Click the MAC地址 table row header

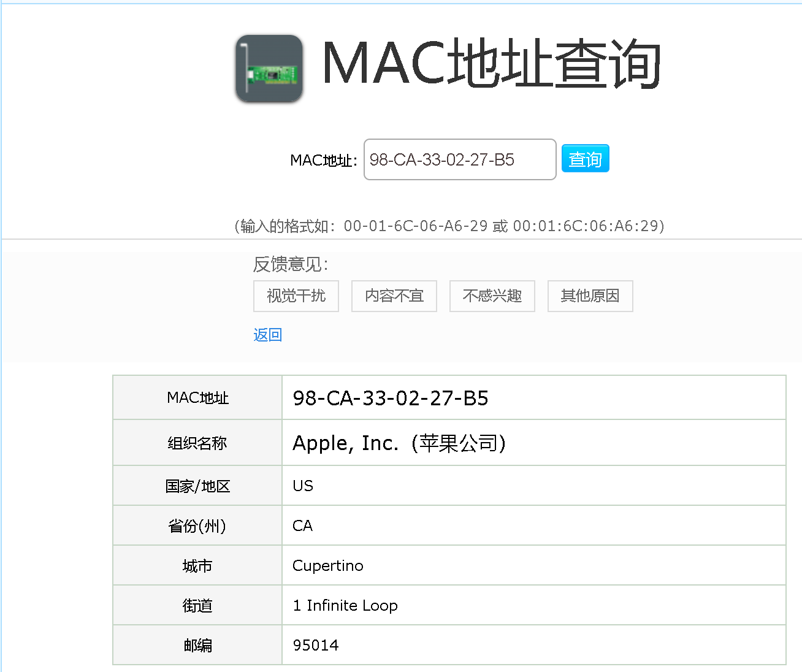click(x=197, y=397)
